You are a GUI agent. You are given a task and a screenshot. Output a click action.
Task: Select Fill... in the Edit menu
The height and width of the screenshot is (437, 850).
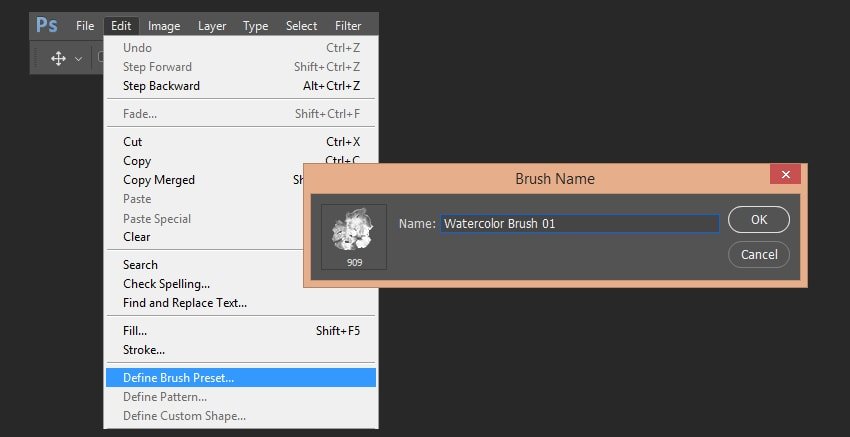click(x=135, y=331)
